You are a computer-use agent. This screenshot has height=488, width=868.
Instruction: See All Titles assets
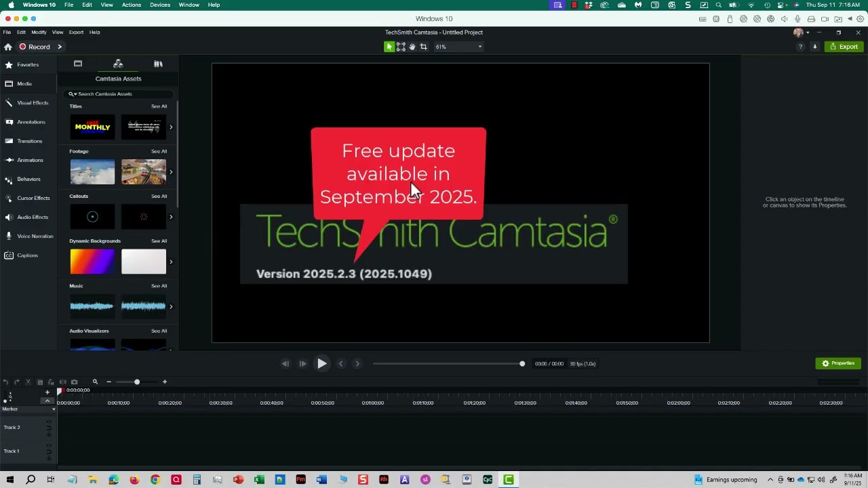(159, 106)
